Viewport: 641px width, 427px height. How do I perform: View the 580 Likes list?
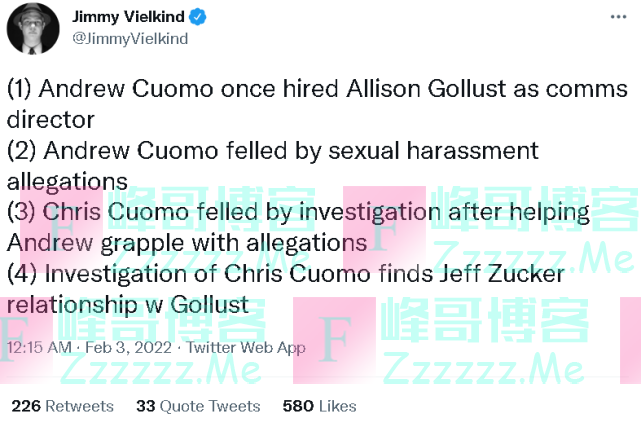pyautogui.click(x=319, y=406)
